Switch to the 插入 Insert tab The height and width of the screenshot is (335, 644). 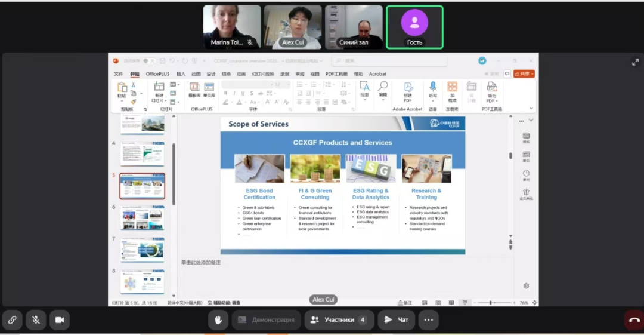pos(181,74)
